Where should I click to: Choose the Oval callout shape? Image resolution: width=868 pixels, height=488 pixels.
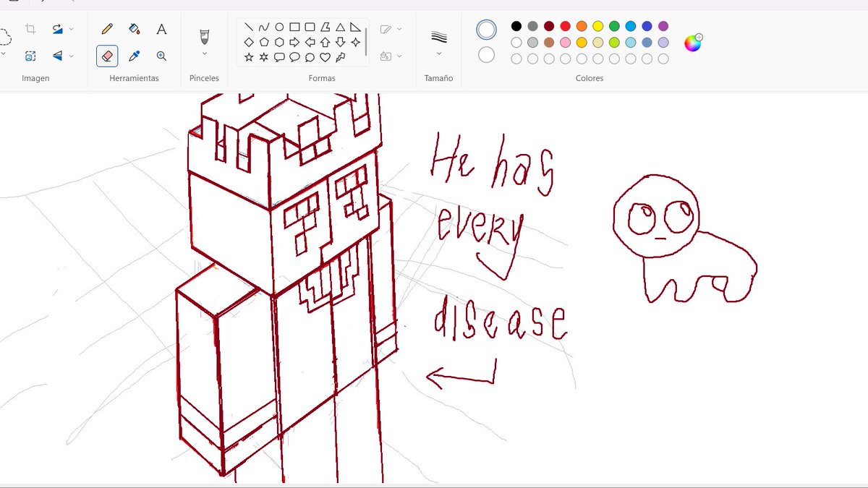[x=294, y=57]
